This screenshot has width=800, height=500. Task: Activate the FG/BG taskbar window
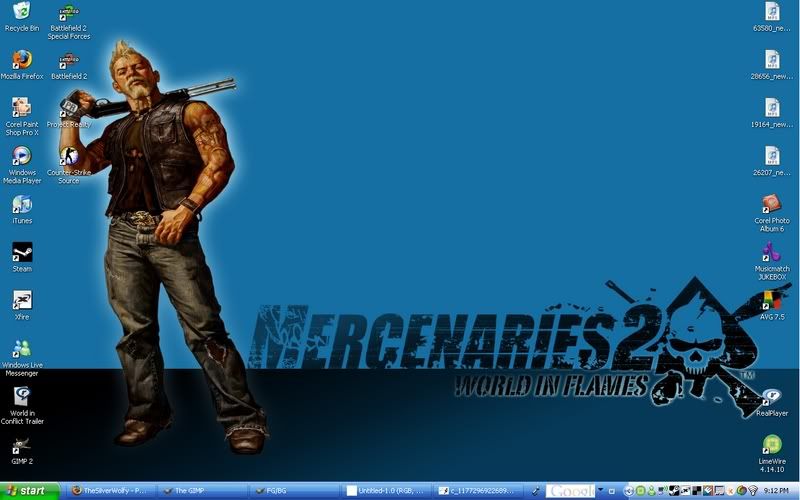pos(294,491)
